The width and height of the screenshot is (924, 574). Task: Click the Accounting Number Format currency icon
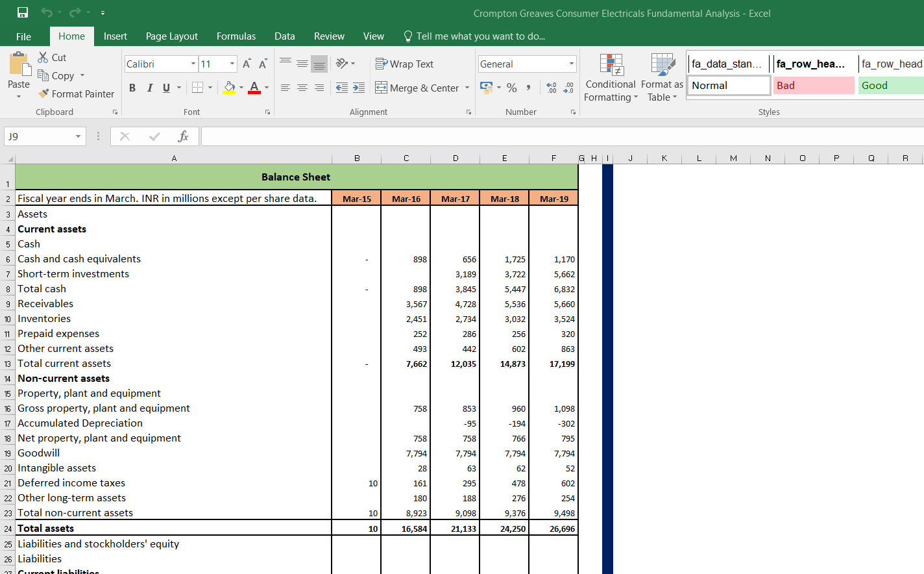click(486, 88)
